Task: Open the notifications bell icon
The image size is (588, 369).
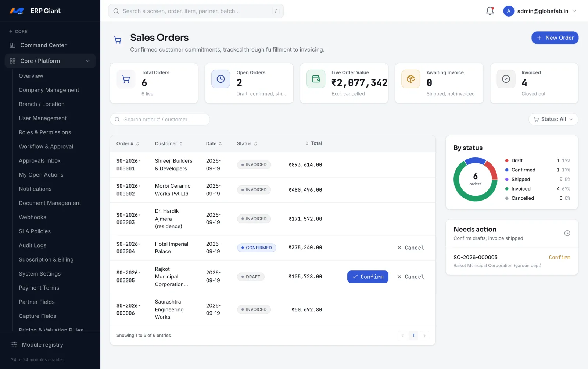Action: pyautogui.click(x=490, y=11)
